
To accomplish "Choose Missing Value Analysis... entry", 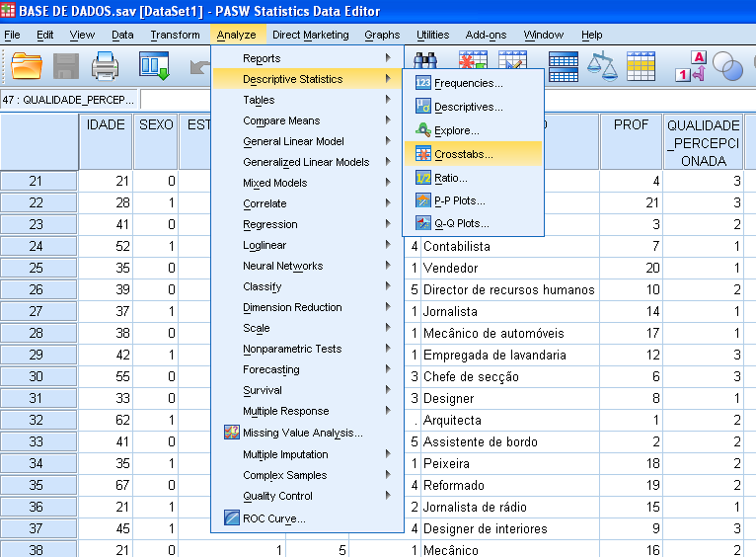I will (307, 433).
